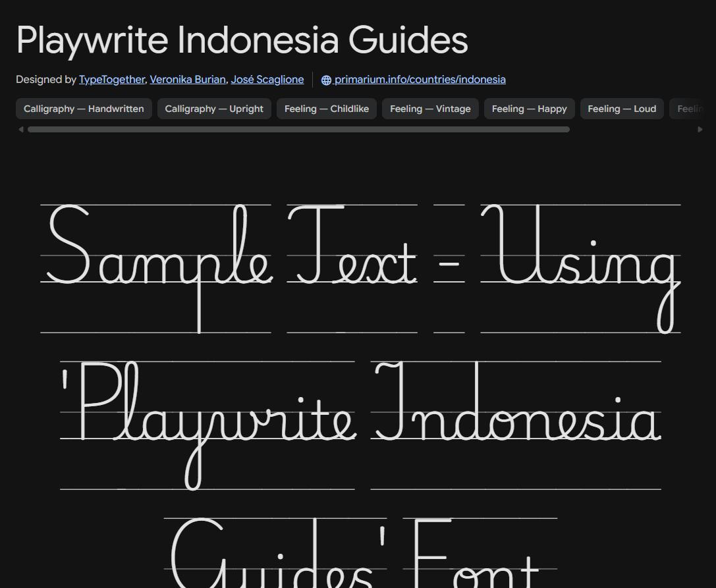This screenshot has height=588, width=716.
Task: Select the Feeling — Loud tag
Action: coord(622,109)
